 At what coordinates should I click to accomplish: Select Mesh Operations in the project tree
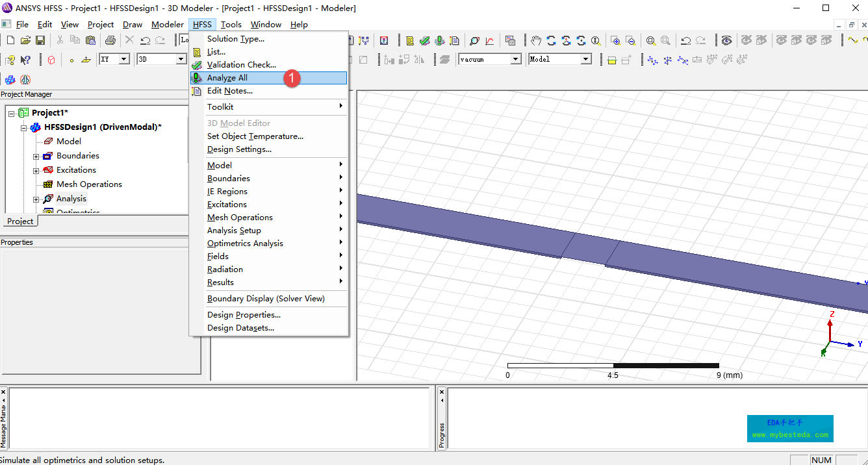[89, 184]
